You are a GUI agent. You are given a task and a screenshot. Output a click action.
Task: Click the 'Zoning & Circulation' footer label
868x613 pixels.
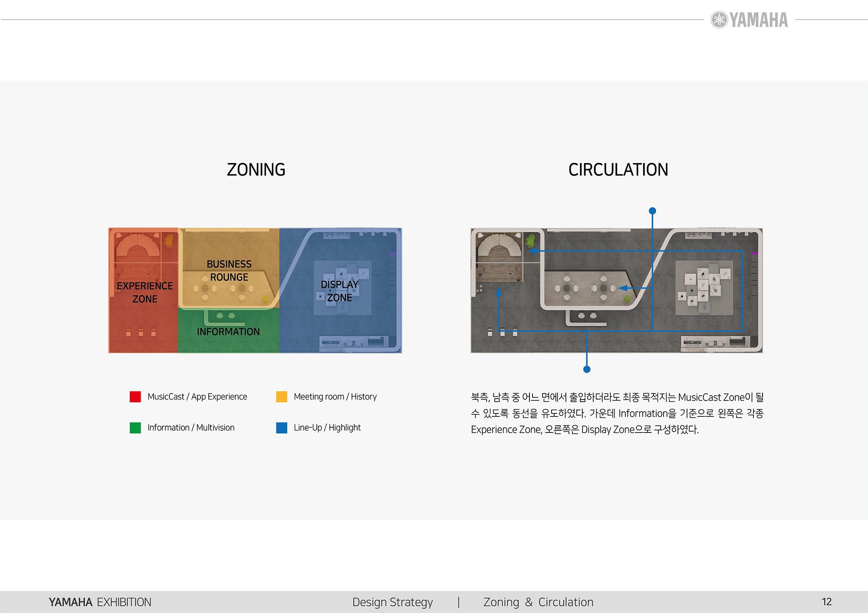tap(539, 602)
